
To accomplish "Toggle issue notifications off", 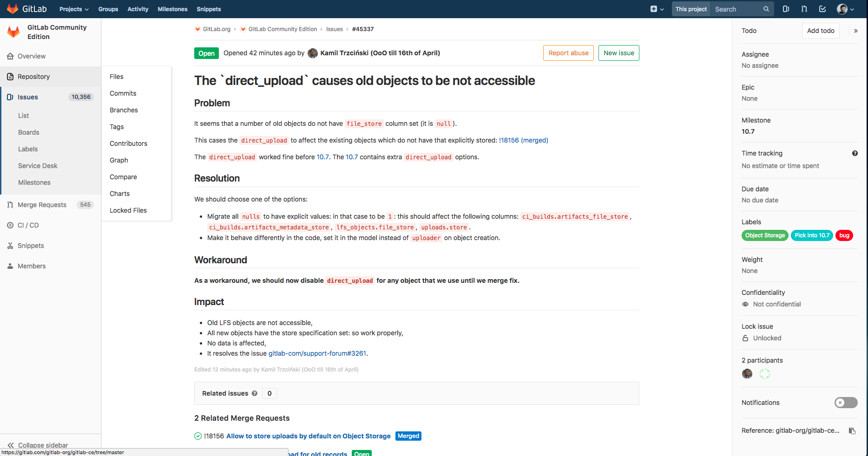I will 845,403.
